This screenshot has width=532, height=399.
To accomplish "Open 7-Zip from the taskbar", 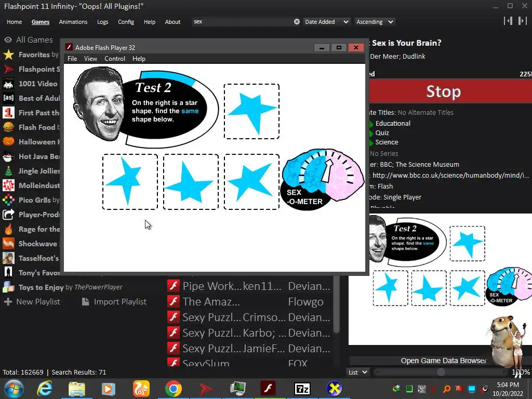I will tap(302, 389).
